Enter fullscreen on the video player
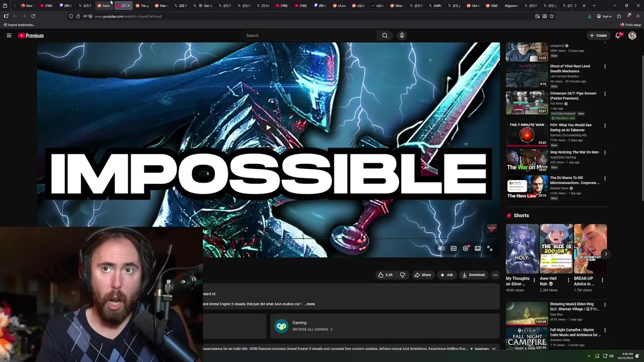This screenshot has height=362, width=644. pyautogui.click(x=490, y=248)
